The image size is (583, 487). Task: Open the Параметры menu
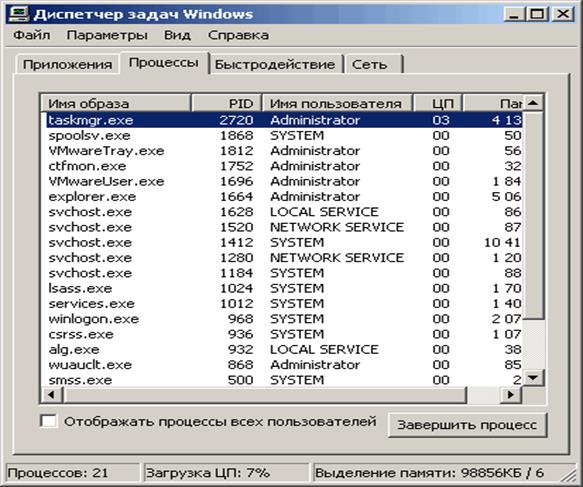pyautogui.click(x=107, y=35)
